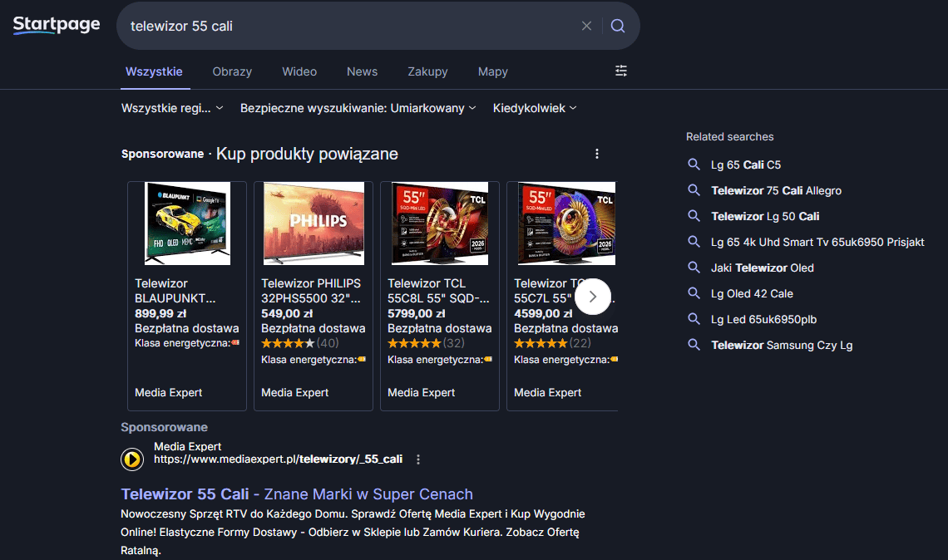948x560 pixels.
Task: Expand the Wszystkie regi... region dropdown
Action: tap(172, 108)
